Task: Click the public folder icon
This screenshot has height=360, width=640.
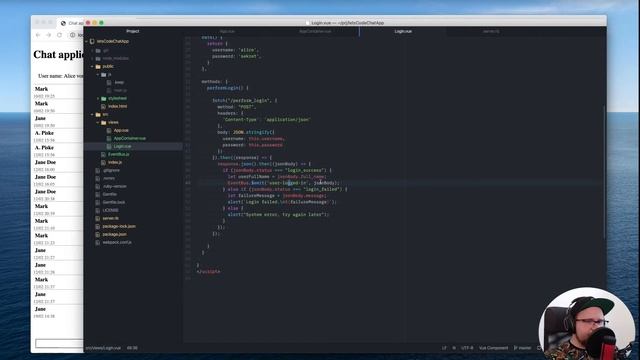Action: point(98,66)
